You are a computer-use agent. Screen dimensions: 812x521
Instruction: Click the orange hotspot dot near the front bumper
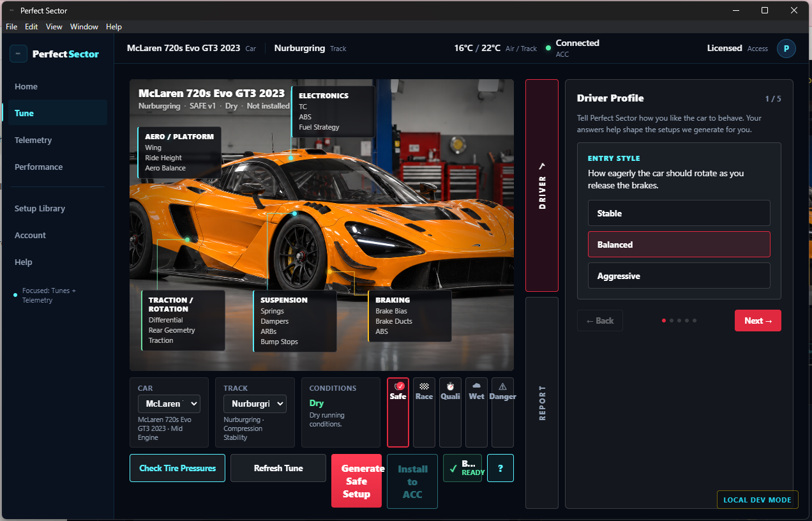pyautogui.click(x=329, y=272)
